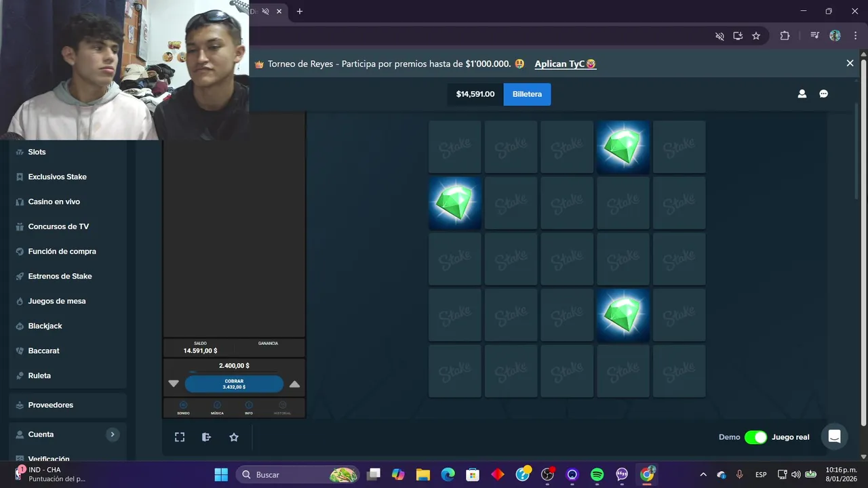Close the current browser tab
Screen dimensions: 868x488
pos(279,12)
